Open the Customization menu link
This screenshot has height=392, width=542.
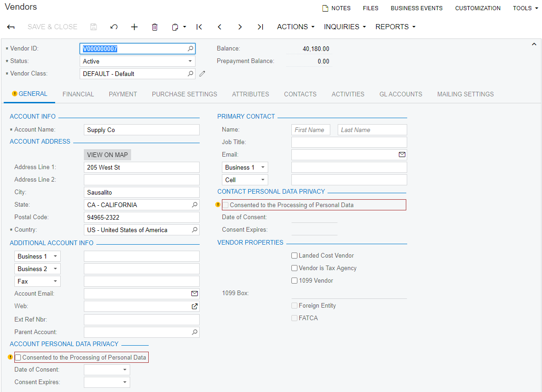[x=478, y=8]
